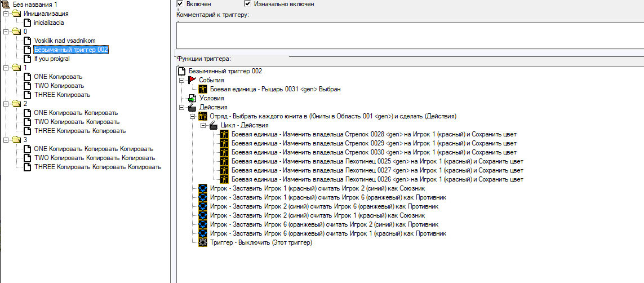Click alliance icon for Игрок 2 считать Игрок 6 Противник
Screen dimensions: 644x283
[x=203, y=206]
